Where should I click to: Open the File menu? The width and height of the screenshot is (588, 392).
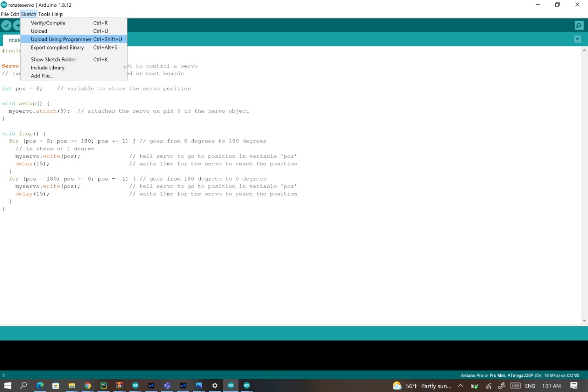(5, 14)
